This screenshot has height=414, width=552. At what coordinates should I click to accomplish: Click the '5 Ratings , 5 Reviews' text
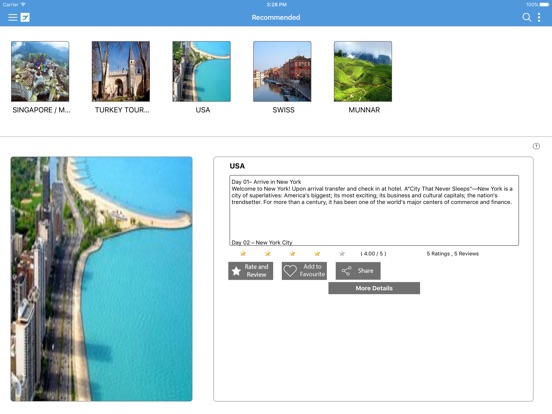click(x=452, y=253)
